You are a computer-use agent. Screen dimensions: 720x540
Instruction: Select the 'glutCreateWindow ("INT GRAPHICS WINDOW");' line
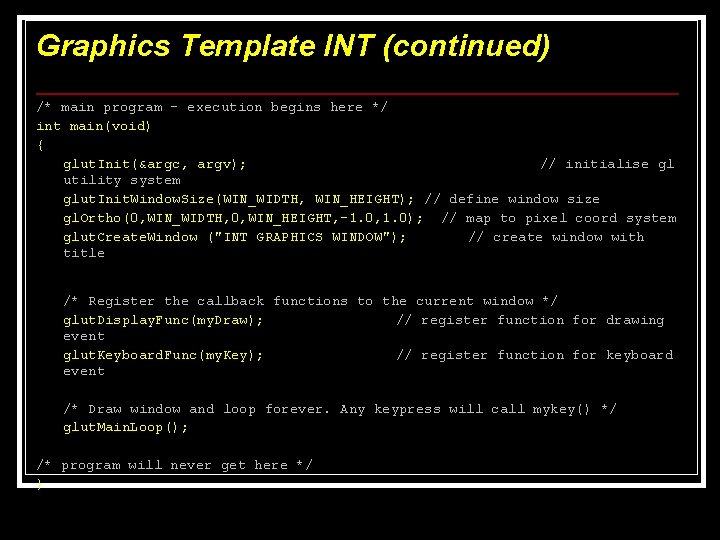(235, 237)
